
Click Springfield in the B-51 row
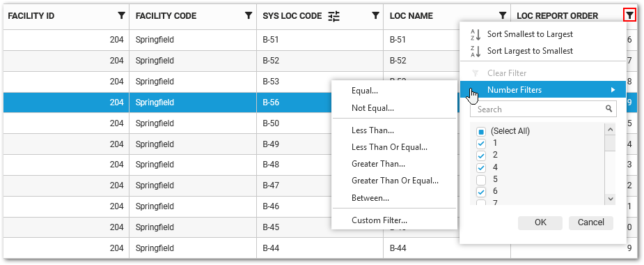155,40
